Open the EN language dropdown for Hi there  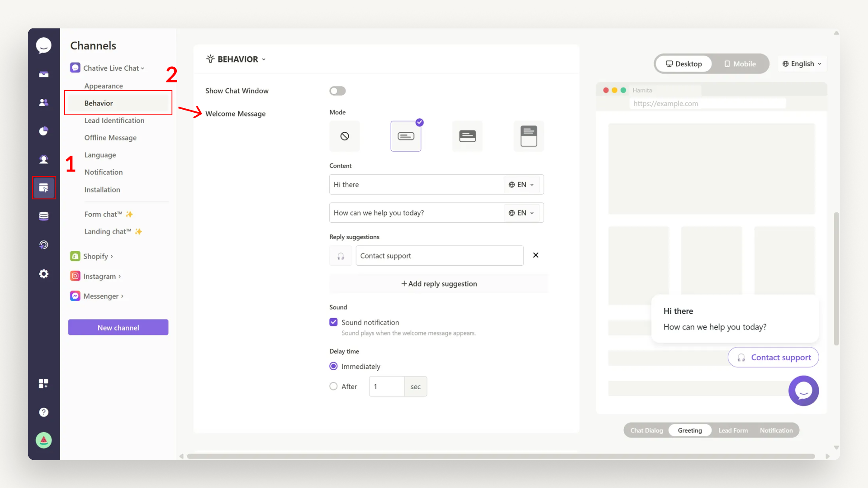click(522, 185)
